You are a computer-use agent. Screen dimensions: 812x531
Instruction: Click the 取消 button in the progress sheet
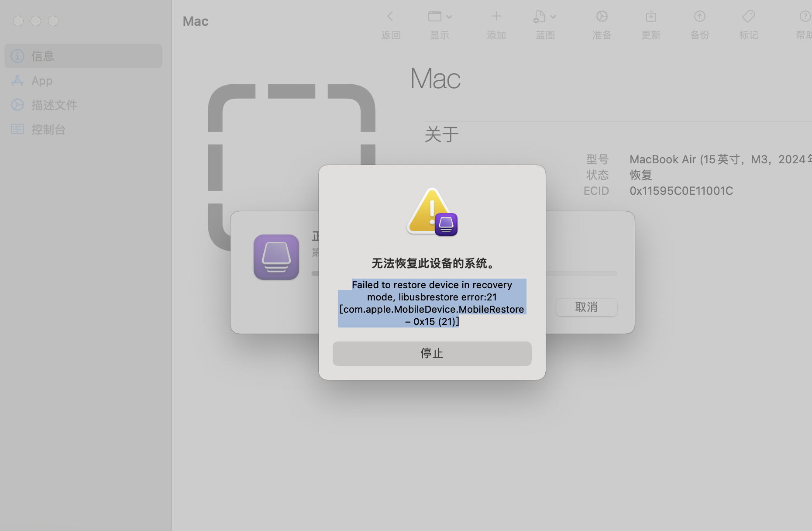586,307
